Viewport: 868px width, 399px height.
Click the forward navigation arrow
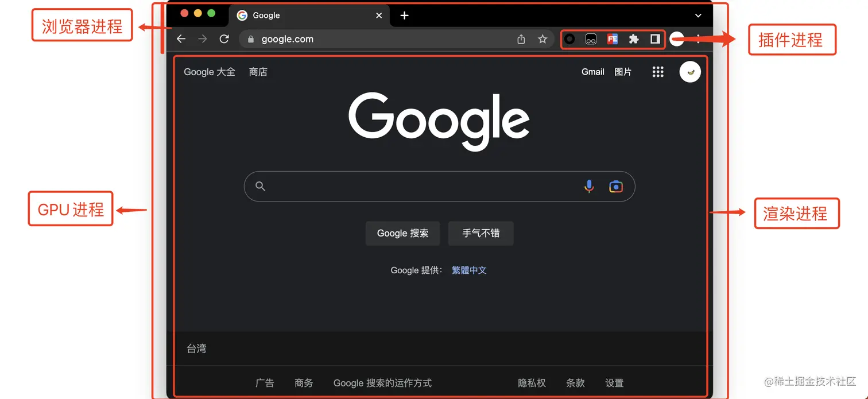point(202,39)
